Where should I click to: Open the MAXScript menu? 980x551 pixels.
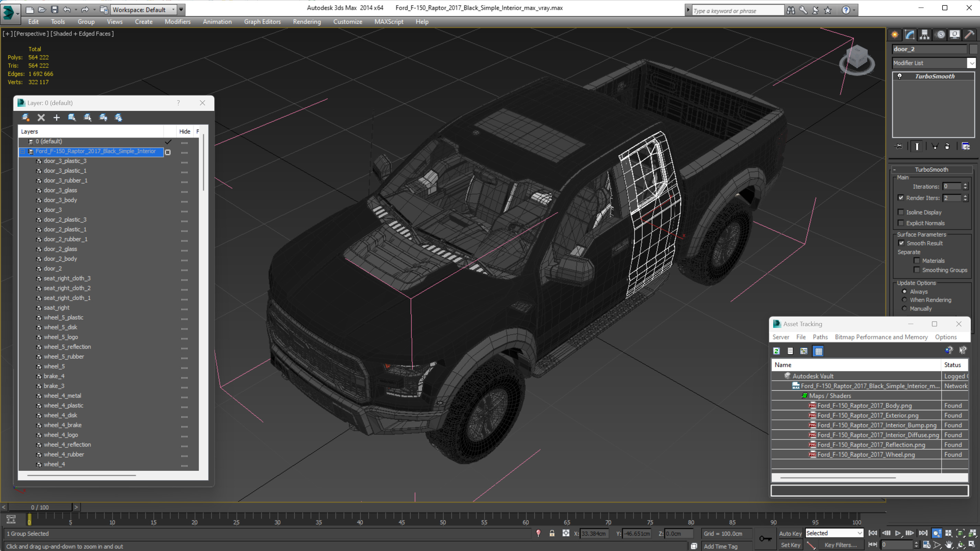pos(388,22)
